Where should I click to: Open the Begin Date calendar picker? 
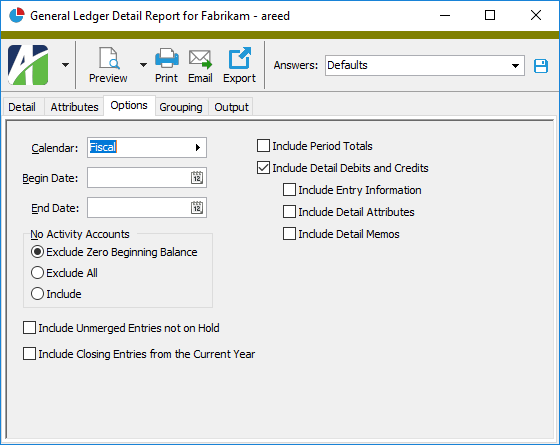[197, 178]
